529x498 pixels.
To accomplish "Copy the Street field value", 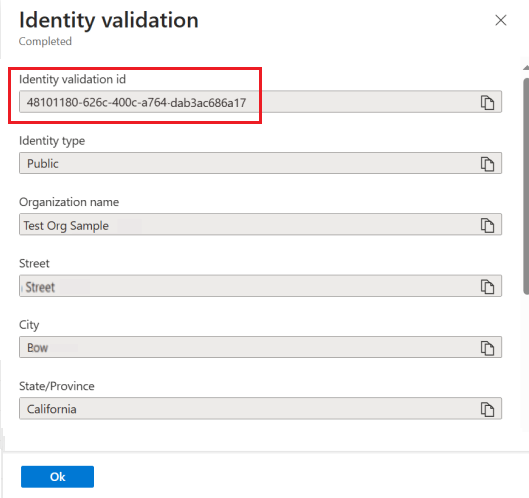I will [487, 287].
